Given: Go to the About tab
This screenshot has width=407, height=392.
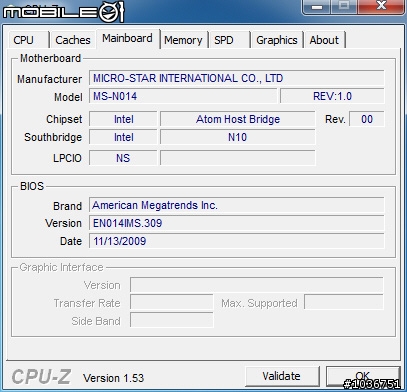Looking at the screenshot, I should coord(324,40).
